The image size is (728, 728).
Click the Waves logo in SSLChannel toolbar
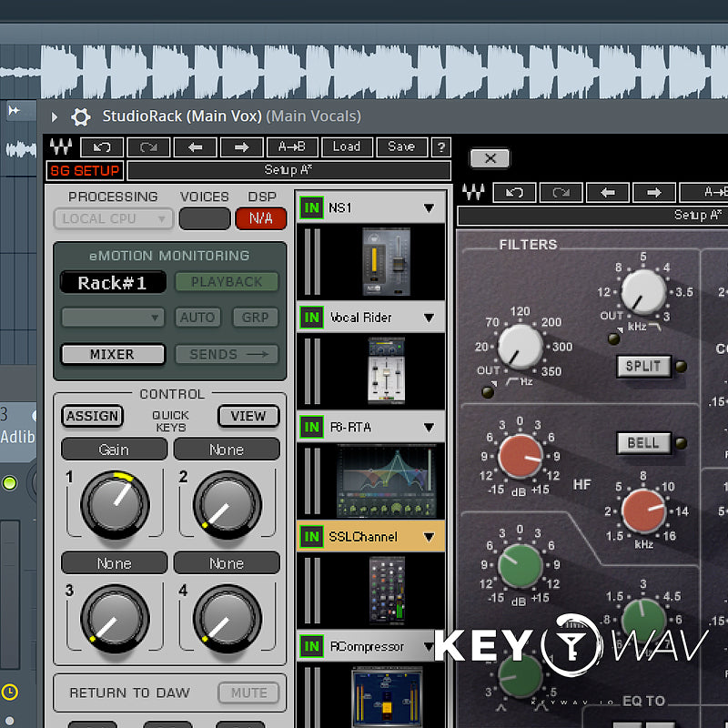point(473,192)
